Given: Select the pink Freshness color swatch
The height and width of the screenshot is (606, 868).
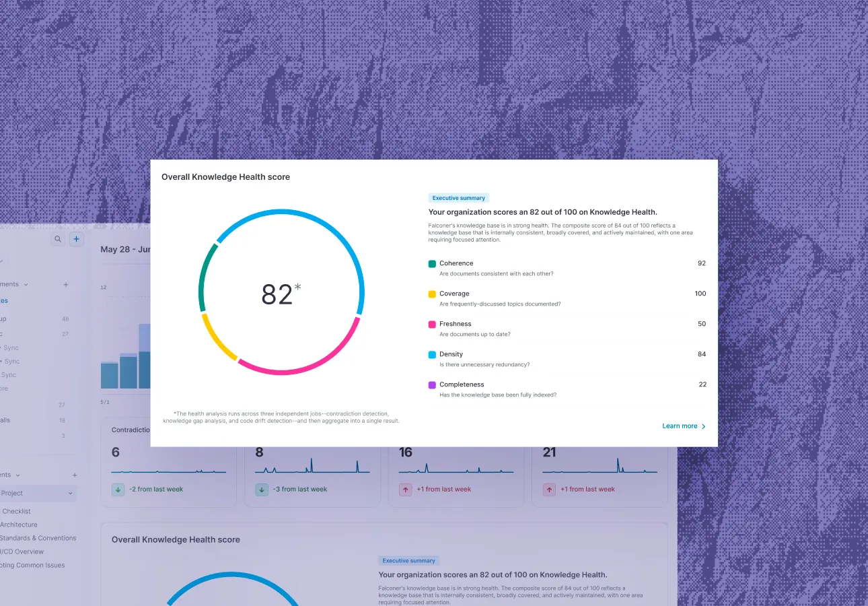Looking at the screenshot, I should coord(432,324).
